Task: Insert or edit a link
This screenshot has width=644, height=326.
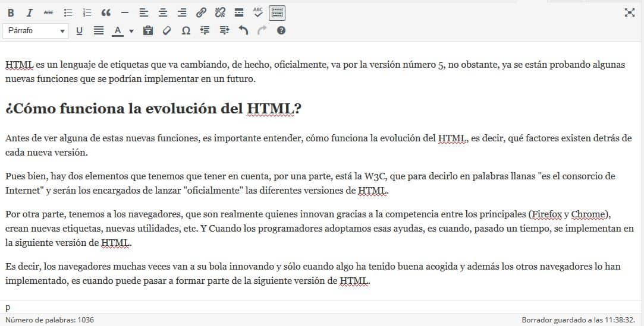Action: point(201,13)
